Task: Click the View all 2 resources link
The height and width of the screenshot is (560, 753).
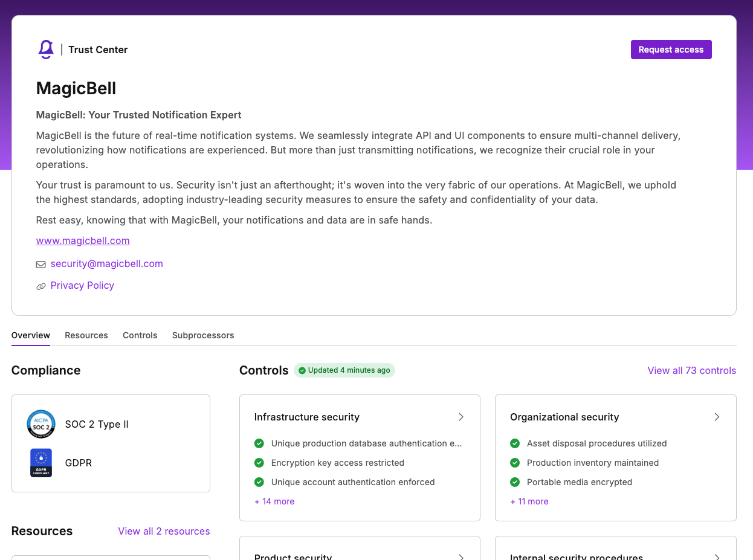Action: coord(164,531)
